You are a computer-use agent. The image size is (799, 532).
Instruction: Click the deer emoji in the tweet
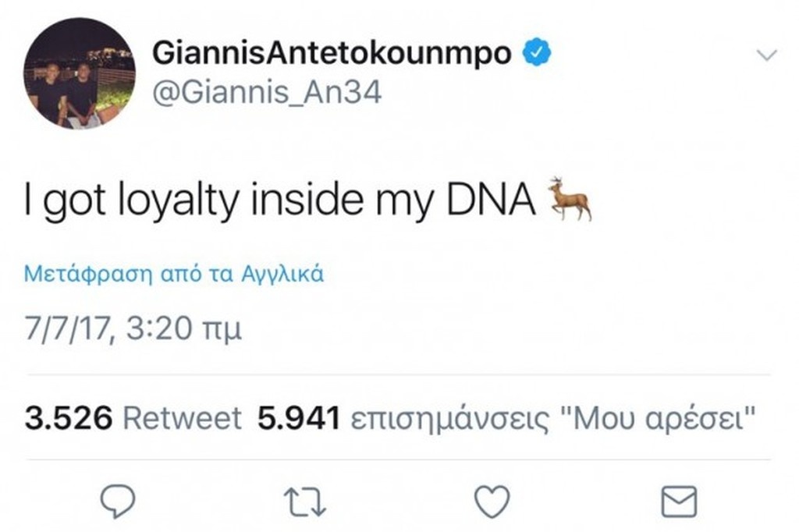pyautogui.click(x=570, y=200)
